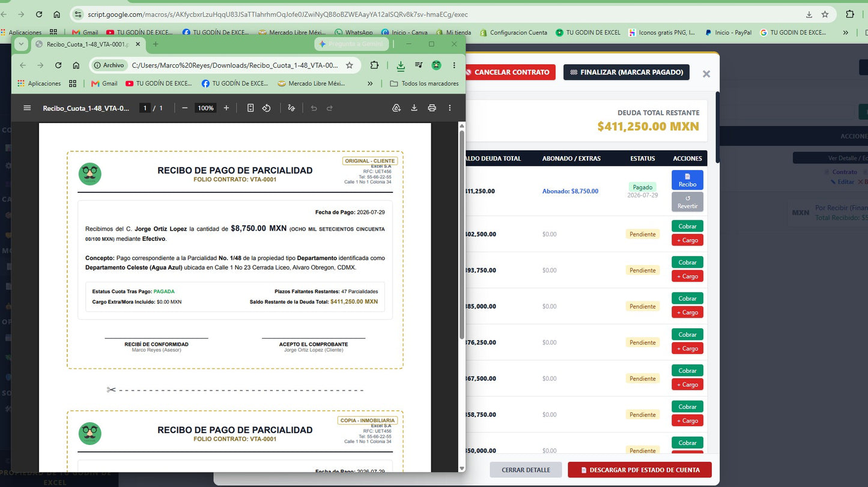Open the PDF viewer sidebar hamburger menu

[27, 108]
